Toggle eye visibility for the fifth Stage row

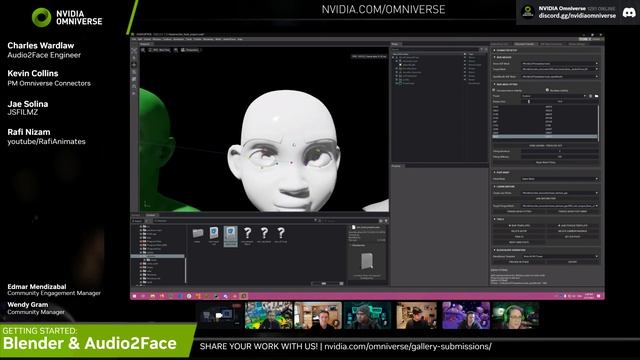[464, 72]
